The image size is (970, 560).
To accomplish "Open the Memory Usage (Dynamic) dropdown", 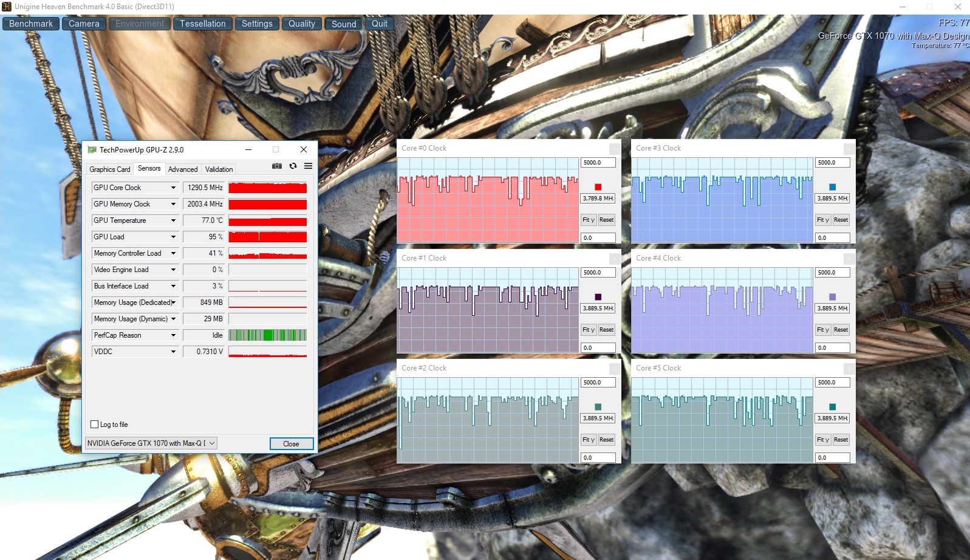I will click(x=173, y=319).
